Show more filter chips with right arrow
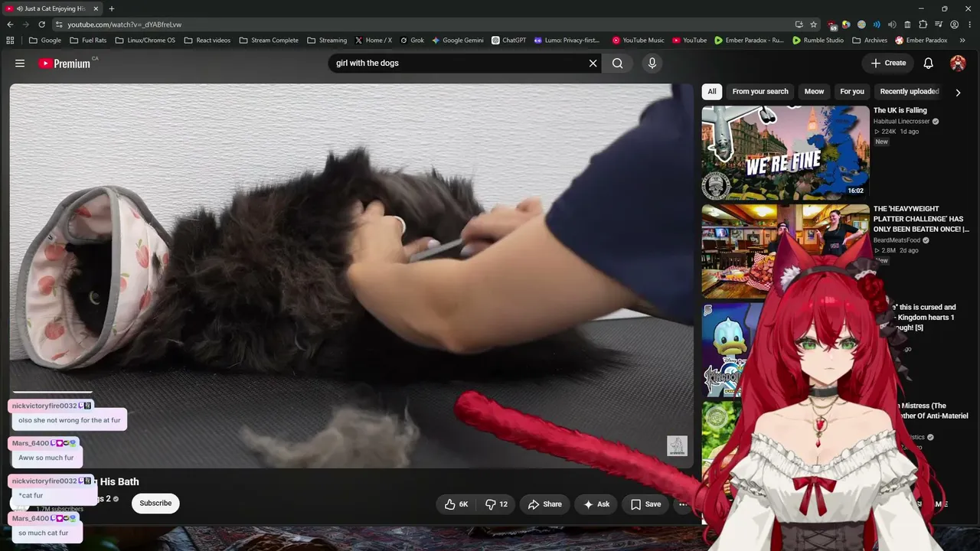The height and width of the screenshot is (551, 980). (x=958, y=93)
